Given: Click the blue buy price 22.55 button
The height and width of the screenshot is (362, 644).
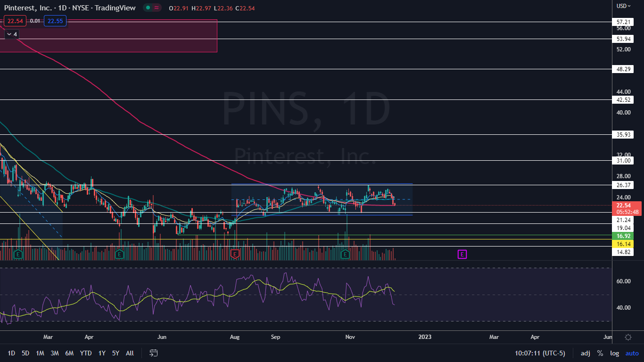Looking at the screenshot, I should pyautogui.click(x=55, y=21).
